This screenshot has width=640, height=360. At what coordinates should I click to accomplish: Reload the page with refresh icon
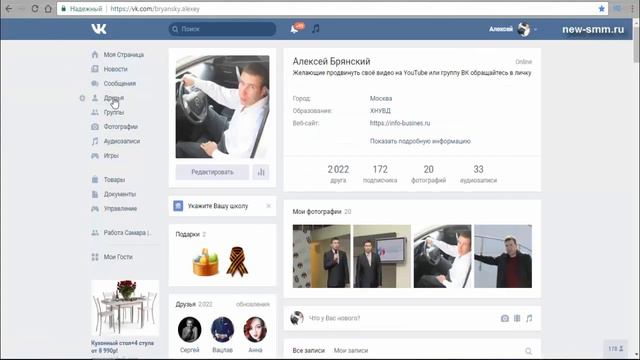[35, 9]
